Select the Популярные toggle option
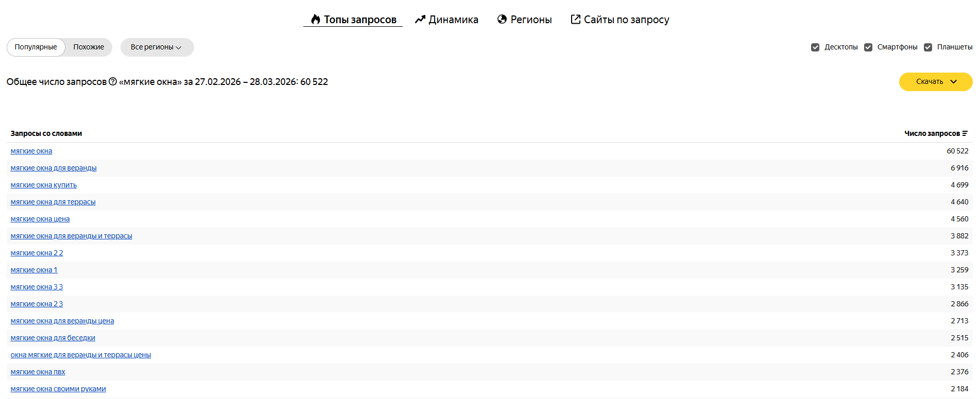980x399 pixels. pos(36,47)
